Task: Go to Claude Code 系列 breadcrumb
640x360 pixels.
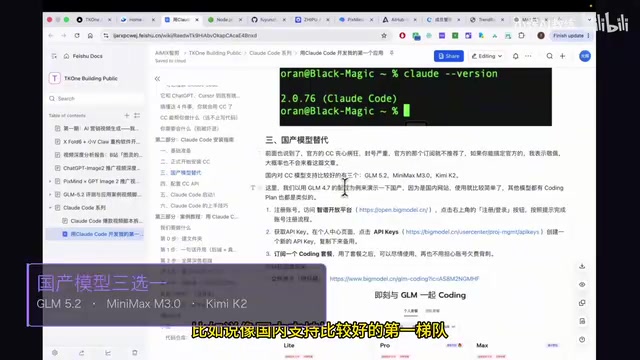Action: pos(270,53)
